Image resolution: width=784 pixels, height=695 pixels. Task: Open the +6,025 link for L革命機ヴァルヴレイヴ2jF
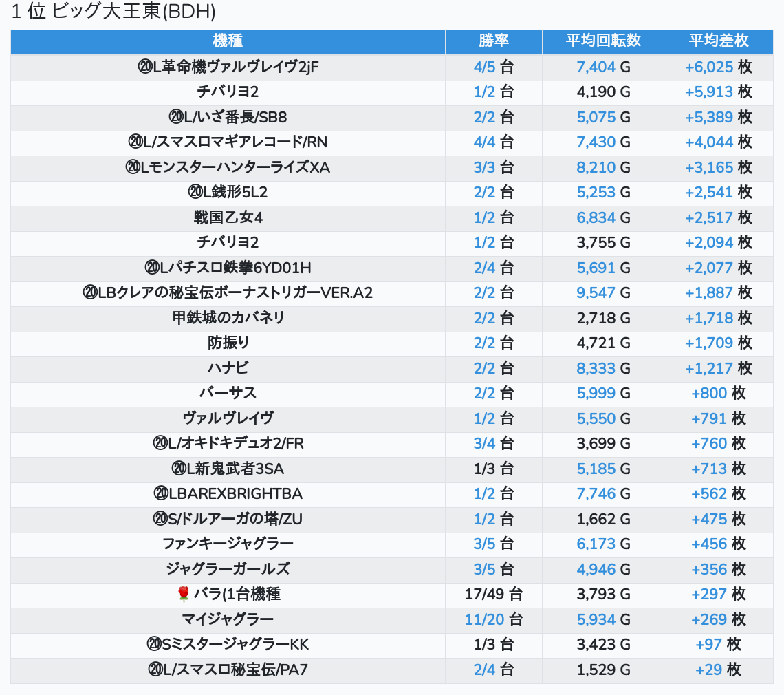pyautogui.click(x=709, y=67)
